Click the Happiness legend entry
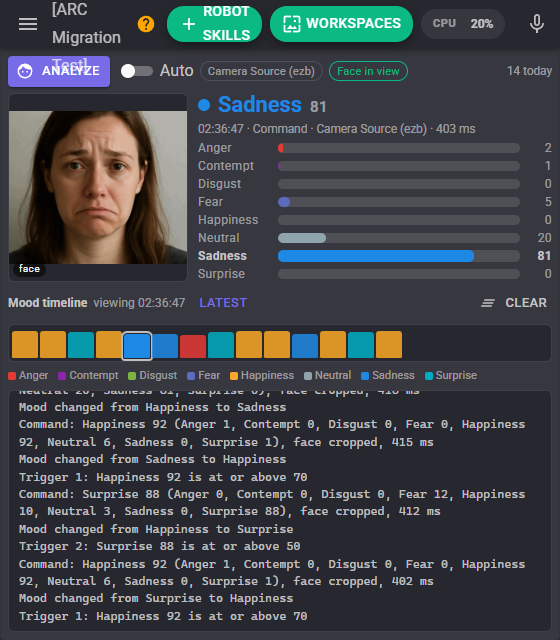 click(x=262, y=376)
